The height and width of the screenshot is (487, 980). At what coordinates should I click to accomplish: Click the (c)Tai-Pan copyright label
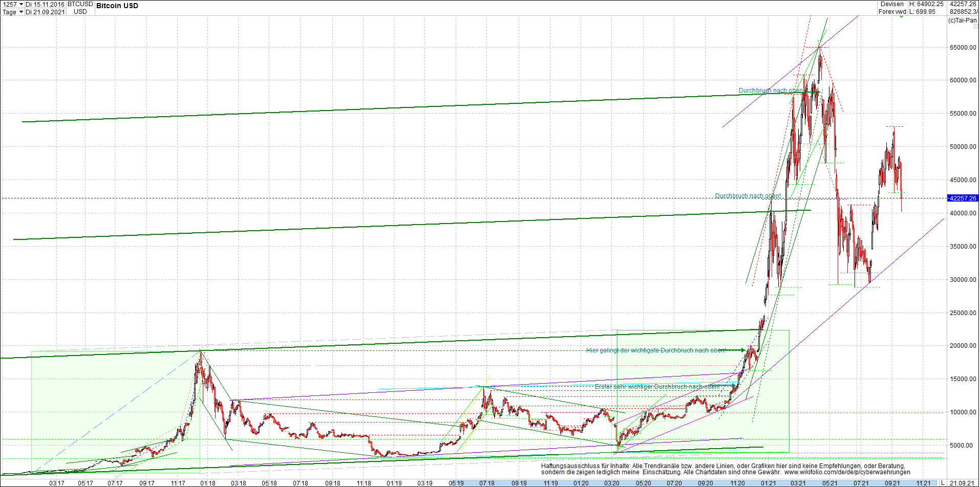pyautogui.click(x=963, y=20)
